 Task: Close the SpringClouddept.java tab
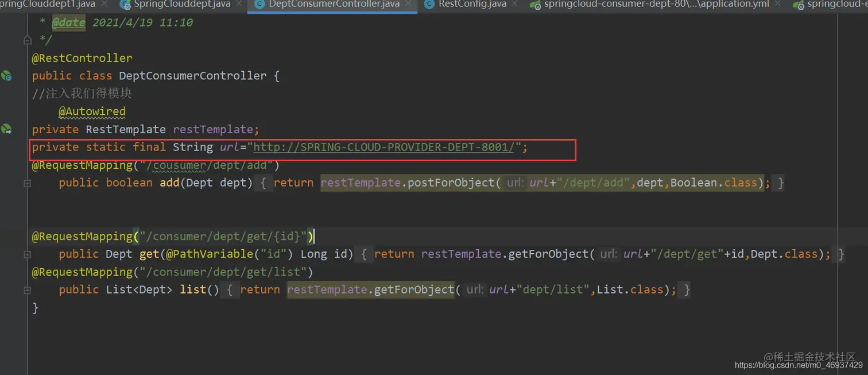(x=239, y=4)
